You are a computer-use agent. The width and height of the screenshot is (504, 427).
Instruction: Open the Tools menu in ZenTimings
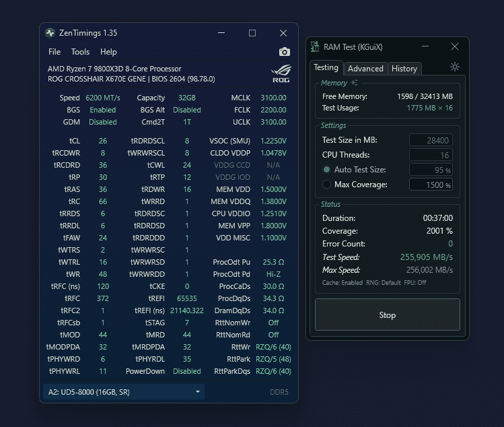[80, 52]
